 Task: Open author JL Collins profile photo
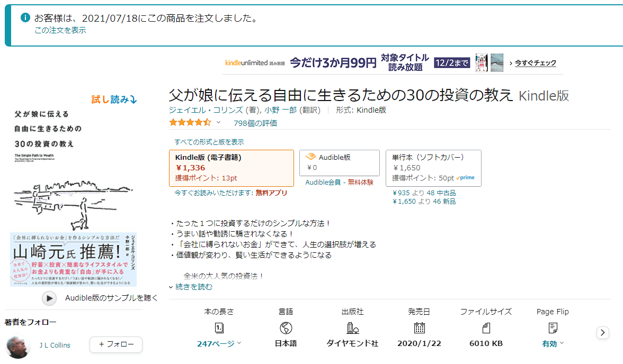(x=18, y=345)
